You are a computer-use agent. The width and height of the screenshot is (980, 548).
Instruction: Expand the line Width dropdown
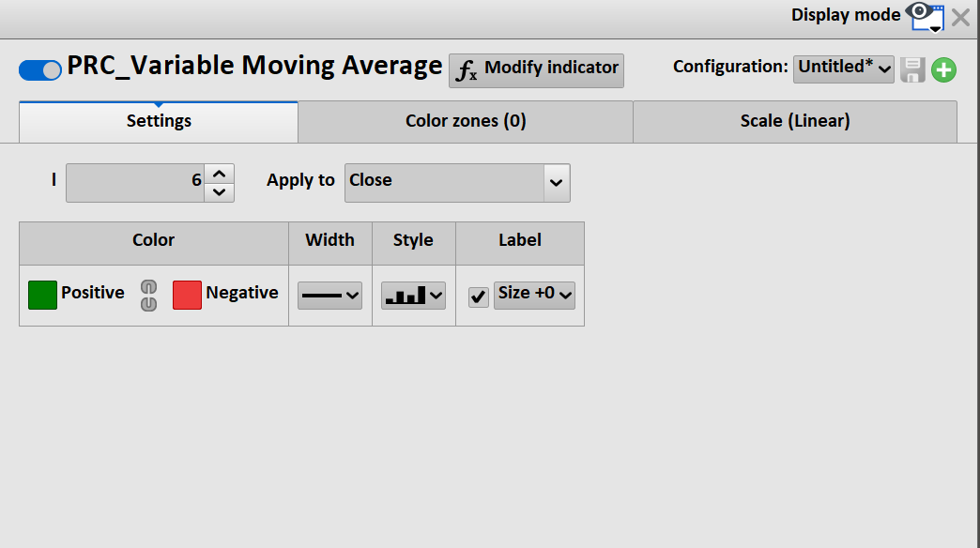tap(329, 296)
